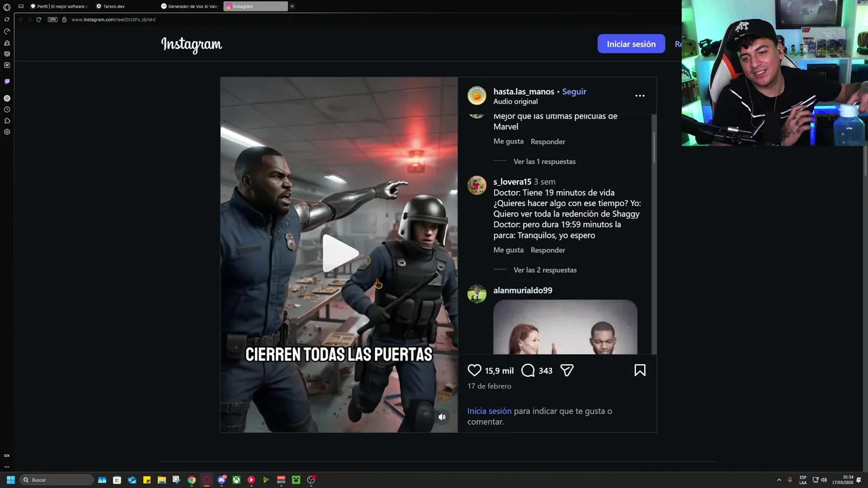Select the Instagram browser tab
Viewport: 868px width, 488px height.
(x=255, y=6)
